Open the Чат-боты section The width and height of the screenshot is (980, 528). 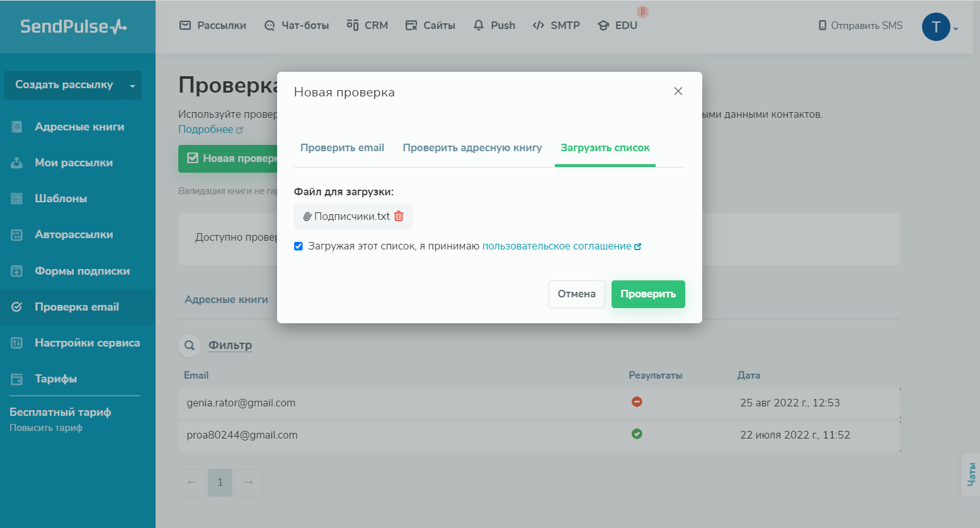(297, 25)
